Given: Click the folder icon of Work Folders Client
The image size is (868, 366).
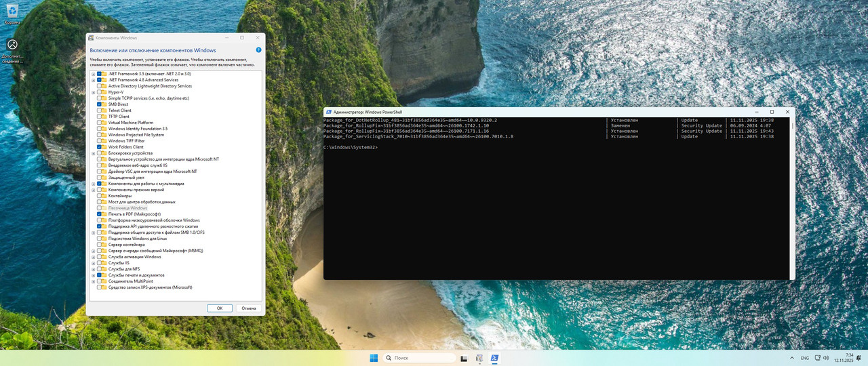Looking at the screenshot, I should tap(104, 147).
